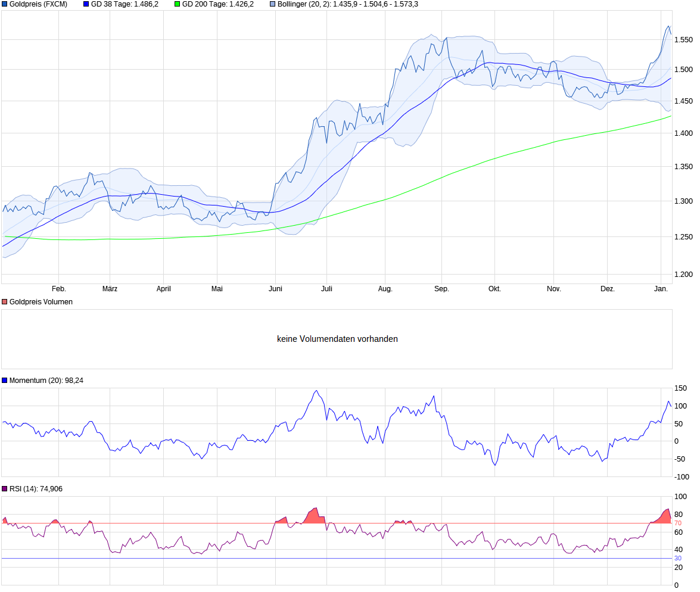The image size is (700, 592).
Task: Click the Goldpreis Volumen red legend square
Action: coord(4,302)
